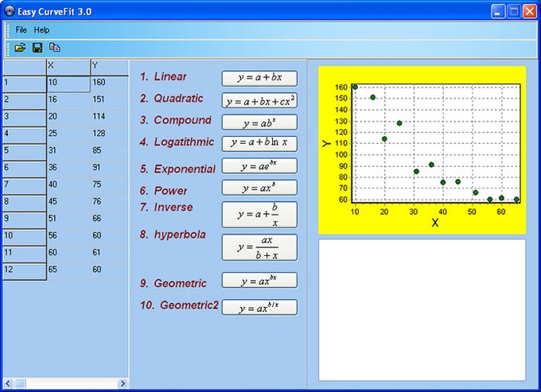Click the Geometric y = ax^bx button
The width and height of the screenshot is (541, 392).
[259, 281]
